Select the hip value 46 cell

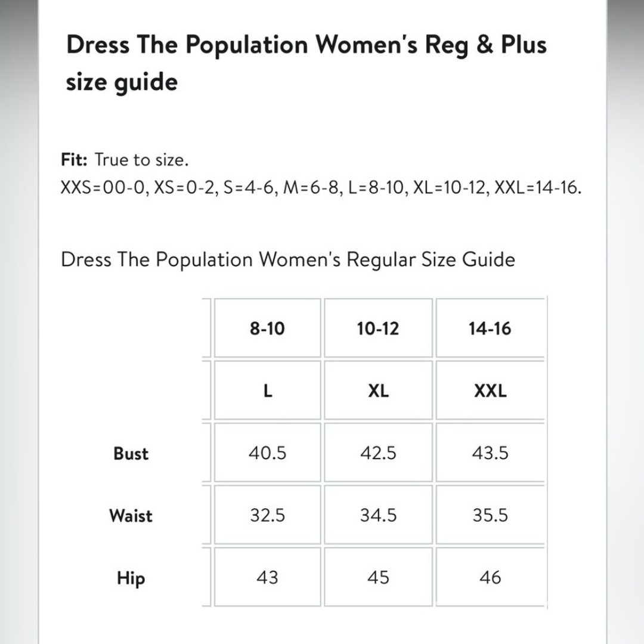point(490,577)
